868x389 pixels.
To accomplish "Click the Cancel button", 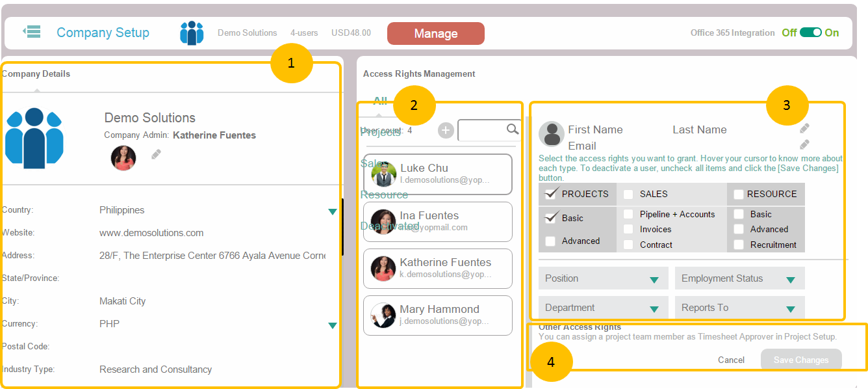I will point(732,360).
